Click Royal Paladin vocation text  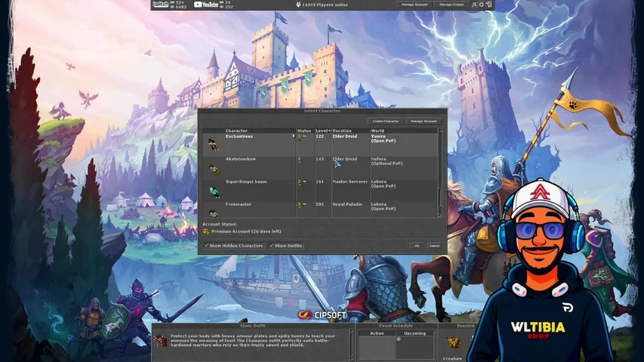coord(347,204)
